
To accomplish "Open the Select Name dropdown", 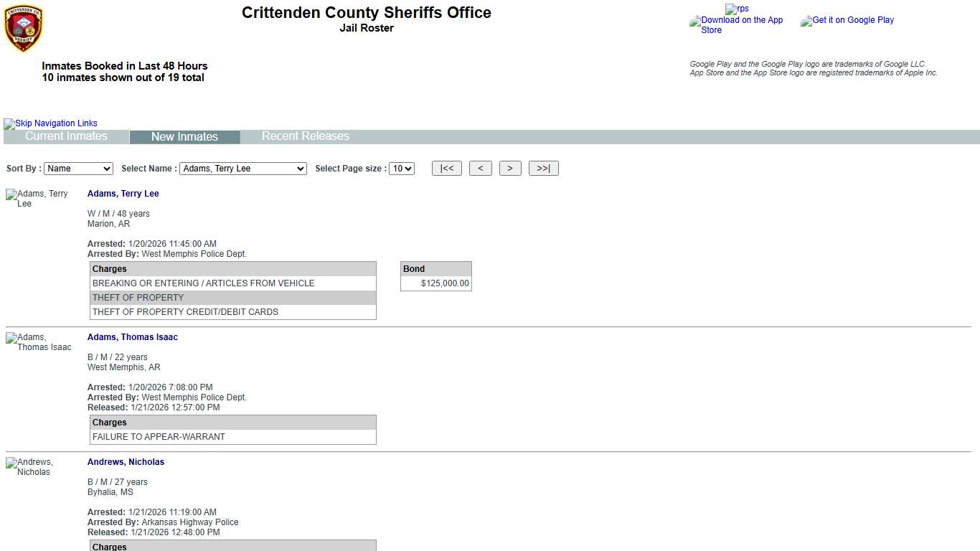I will tap(243, 169).
